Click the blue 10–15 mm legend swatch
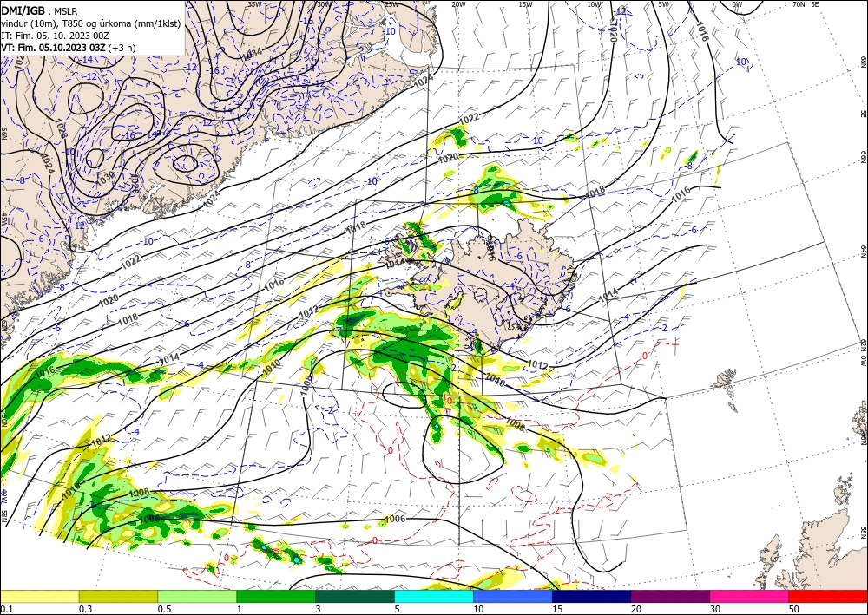The width and height of the screenshot is (868, 615). [513, 596]
